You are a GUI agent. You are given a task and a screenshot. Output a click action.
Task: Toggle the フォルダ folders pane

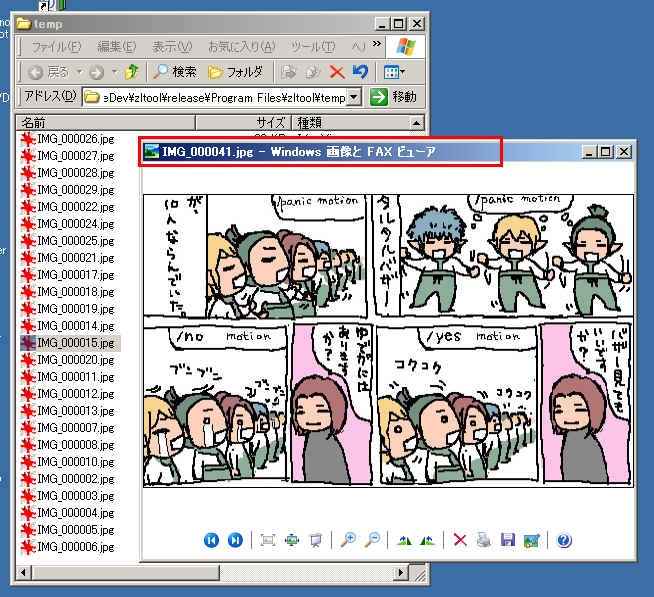[x=236, y=72]
